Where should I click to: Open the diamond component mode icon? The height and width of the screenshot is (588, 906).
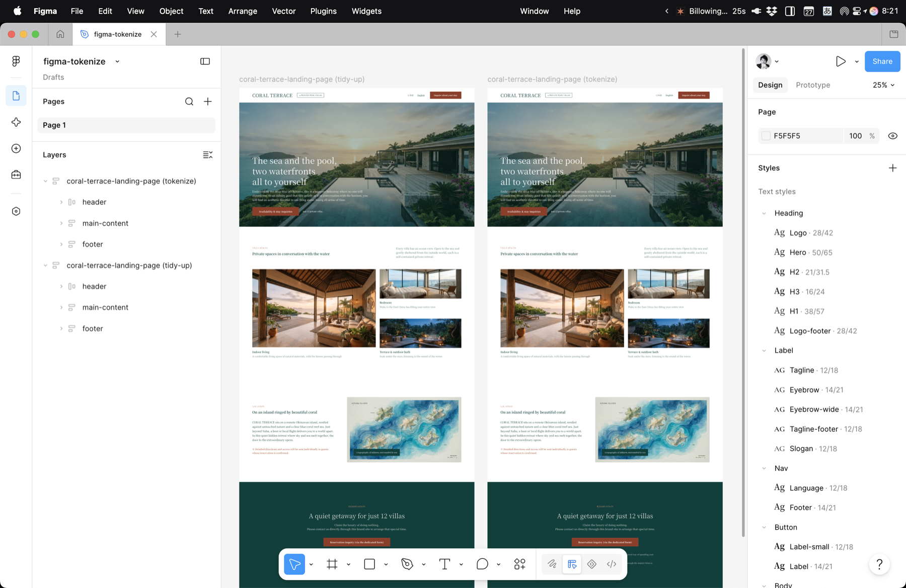pyautogui.click(x=592, y=564)
